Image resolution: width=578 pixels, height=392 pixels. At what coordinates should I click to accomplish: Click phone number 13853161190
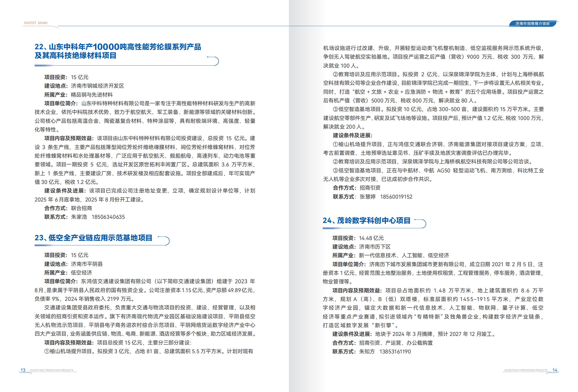tap(395, 352)
